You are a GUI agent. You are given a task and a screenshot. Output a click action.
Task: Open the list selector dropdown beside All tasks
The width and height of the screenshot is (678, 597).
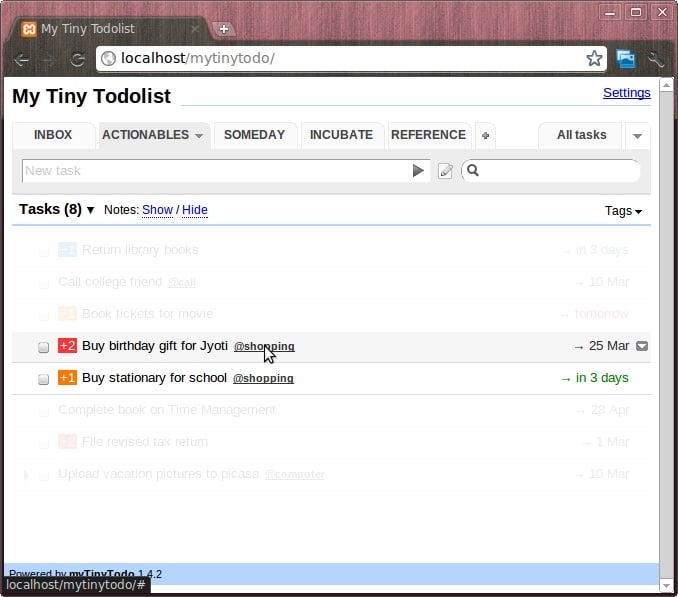(x=637, y=136)
